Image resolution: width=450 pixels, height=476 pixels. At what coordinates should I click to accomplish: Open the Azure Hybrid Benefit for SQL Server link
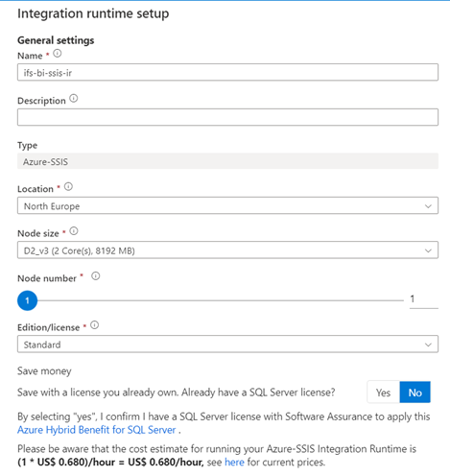97,430
